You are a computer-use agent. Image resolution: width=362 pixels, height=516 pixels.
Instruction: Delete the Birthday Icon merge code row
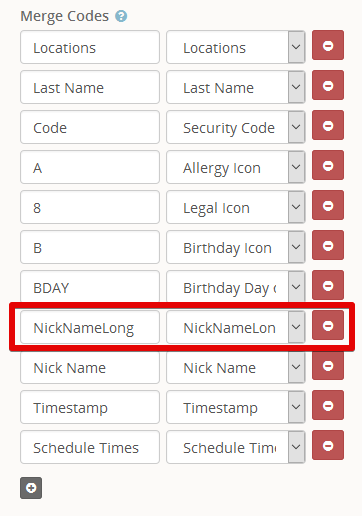(x=328, y=245)
